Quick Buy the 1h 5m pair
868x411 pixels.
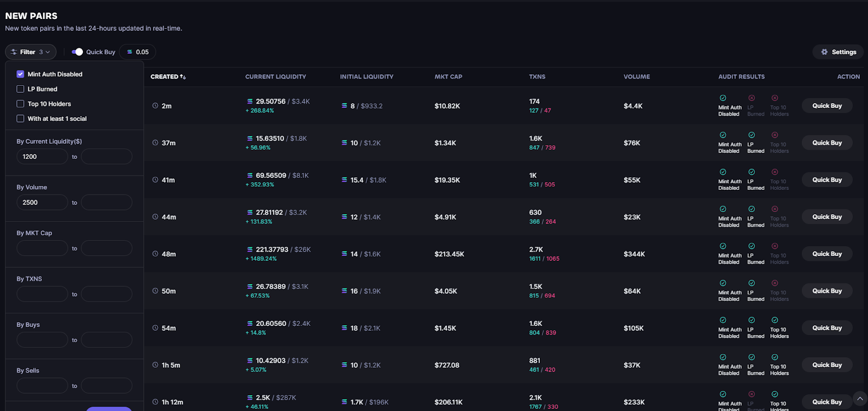pos(827,365)
